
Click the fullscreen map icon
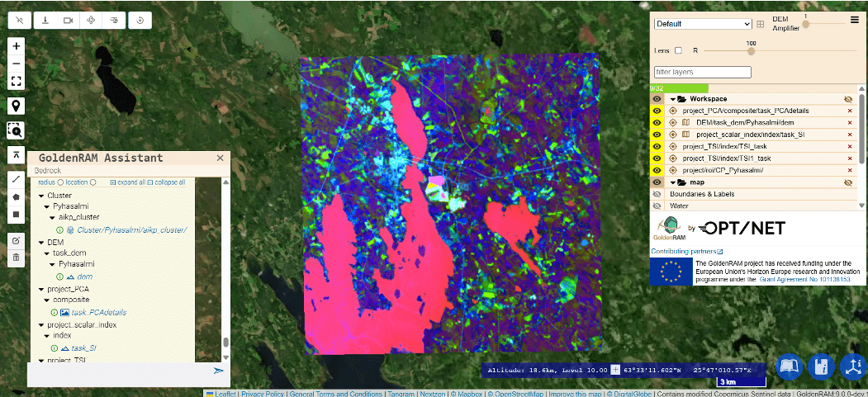pyautogui.click(x=17, y=81)
